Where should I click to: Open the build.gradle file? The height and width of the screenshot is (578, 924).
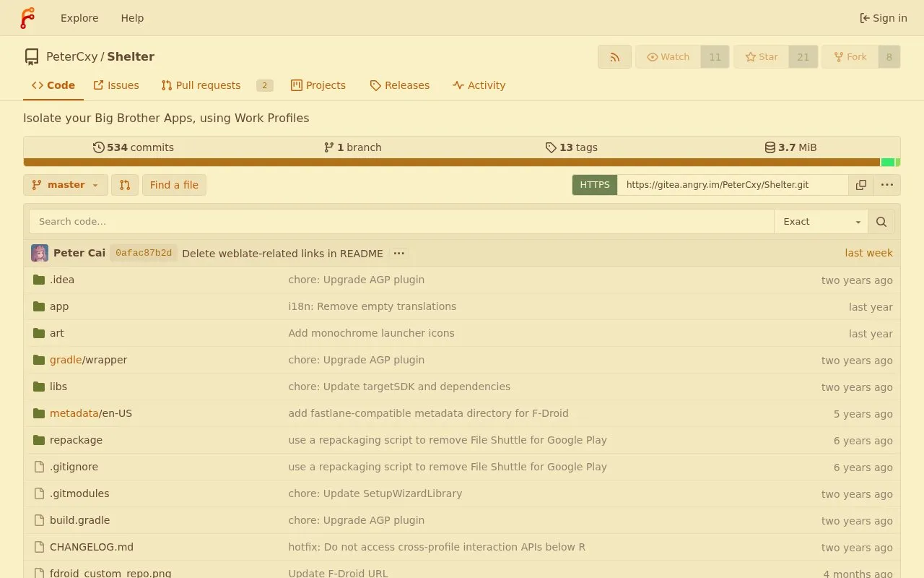[80, 520]
